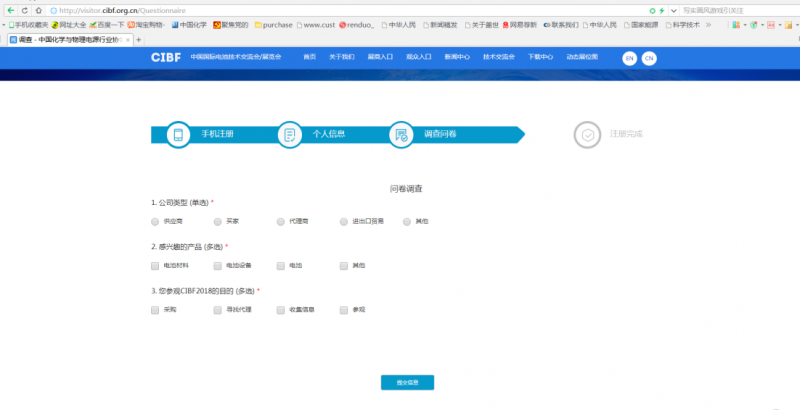Check the 电池材料 product checkbox
This screenshot has width=800, height=410.
pos(155,266)
